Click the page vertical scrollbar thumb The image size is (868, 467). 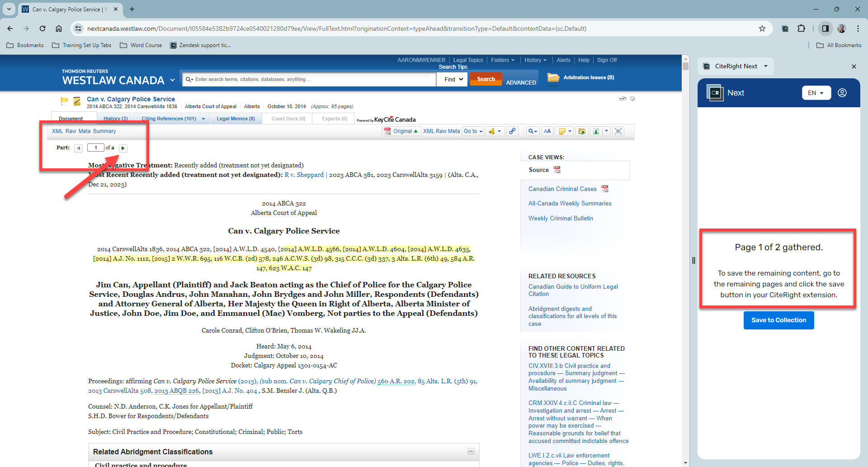685,66
